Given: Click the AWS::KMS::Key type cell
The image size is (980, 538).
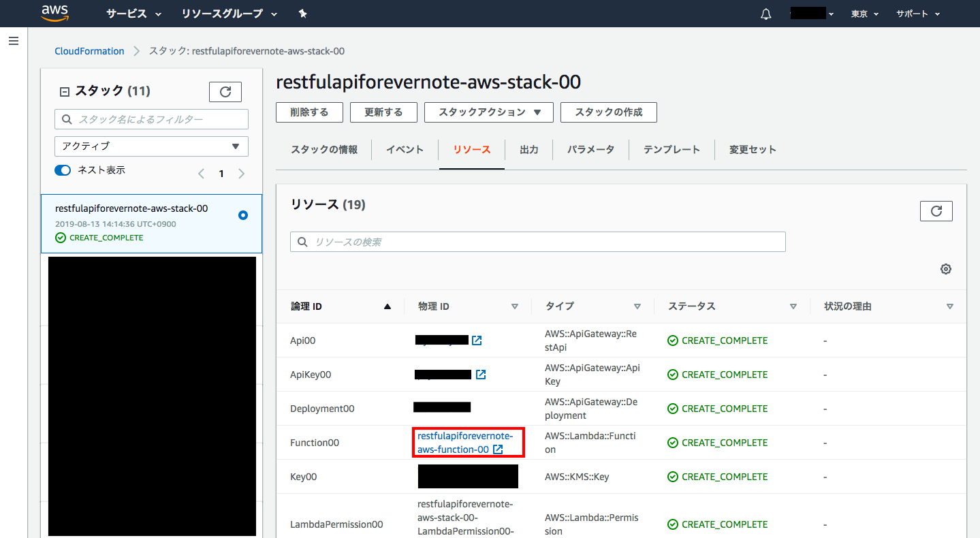Looking at the screenshot, I should pos(577,477).
